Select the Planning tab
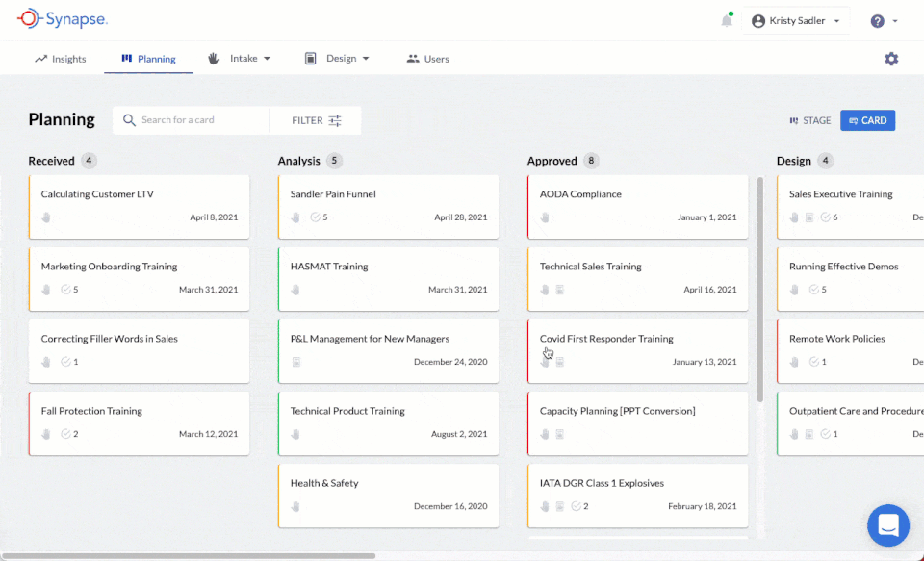This screenshot has height=561, width=924. click(x=148, y=59)
